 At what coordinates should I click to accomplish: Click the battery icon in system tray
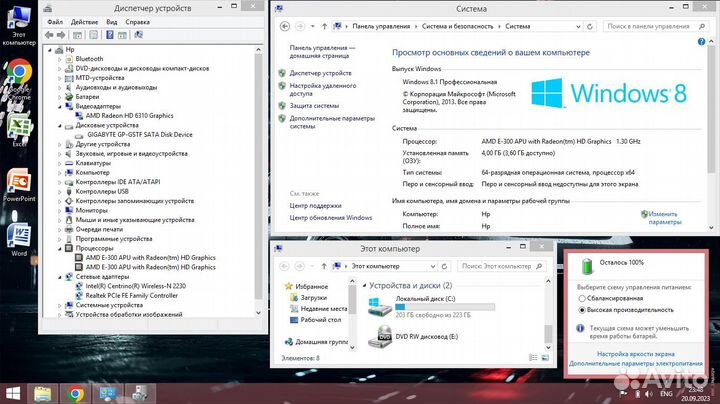tap(637, 394)
